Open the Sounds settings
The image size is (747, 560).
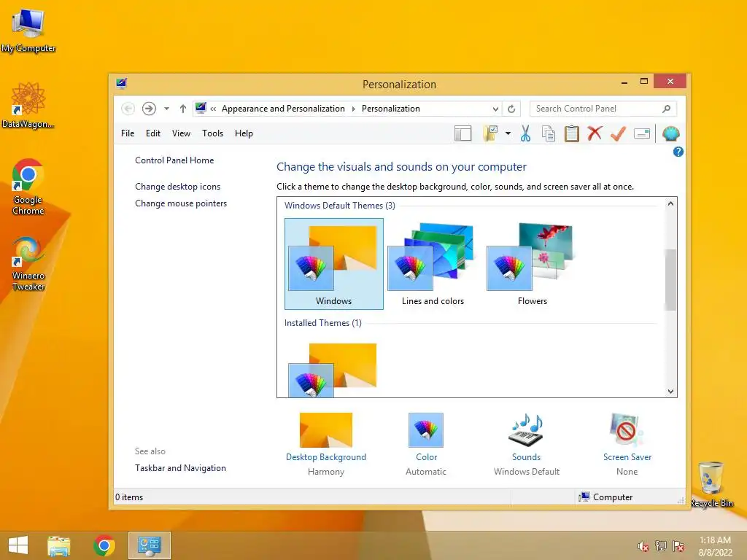tap(527, 444)
